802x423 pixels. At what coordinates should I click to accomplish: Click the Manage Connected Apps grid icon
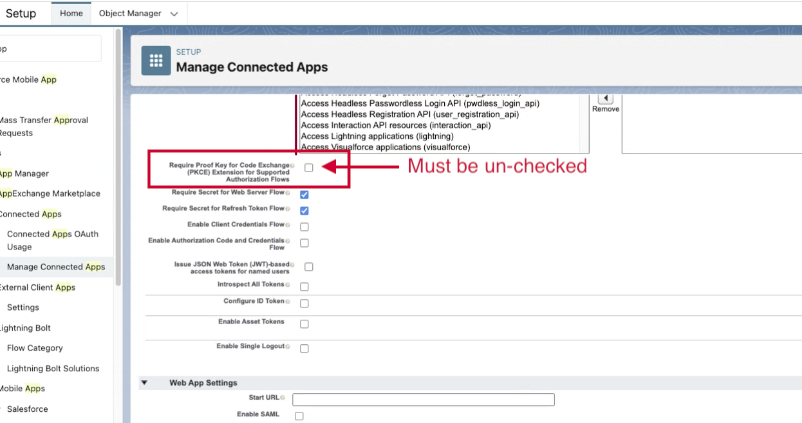pos(155,60)
